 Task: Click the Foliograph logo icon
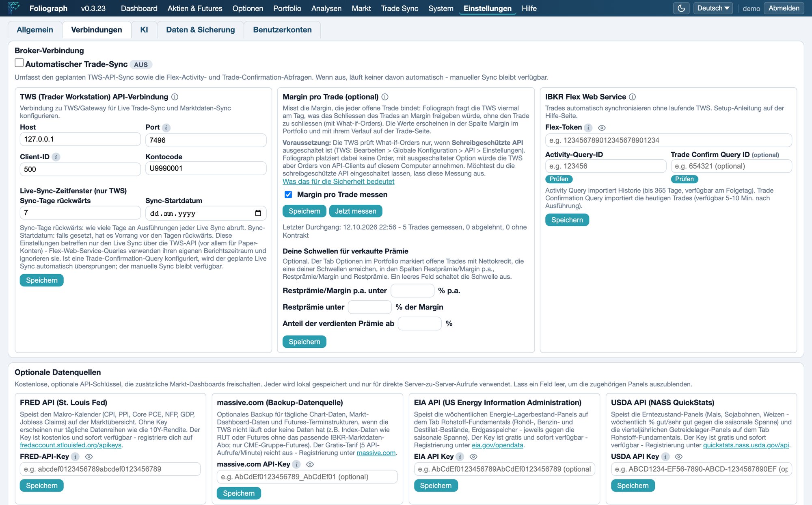[x=14, y=8]
